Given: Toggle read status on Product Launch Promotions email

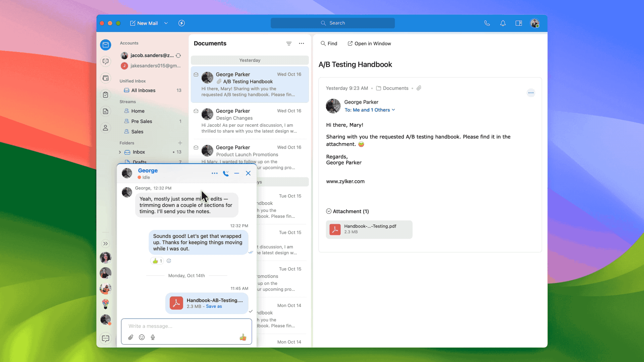Looking at the screenshot, I should pos(196,147).
